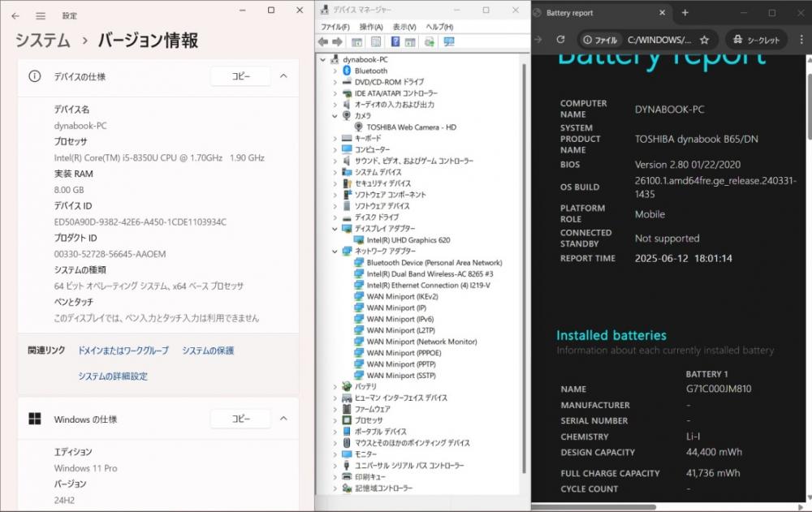Click the ファイル site info chip in address bar

(600, 40)
